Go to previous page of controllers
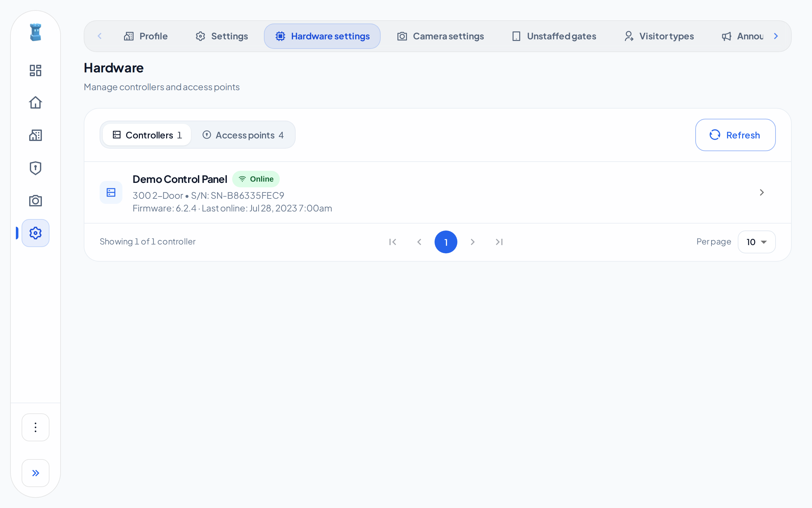Viewport: 812px width, 508px height. coord(419,242)
